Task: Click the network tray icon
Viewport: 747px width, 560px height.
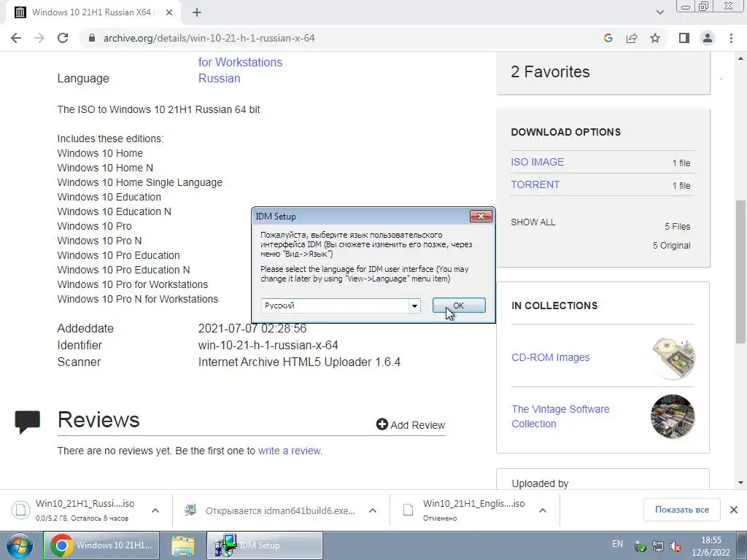Action: (658, 547)
